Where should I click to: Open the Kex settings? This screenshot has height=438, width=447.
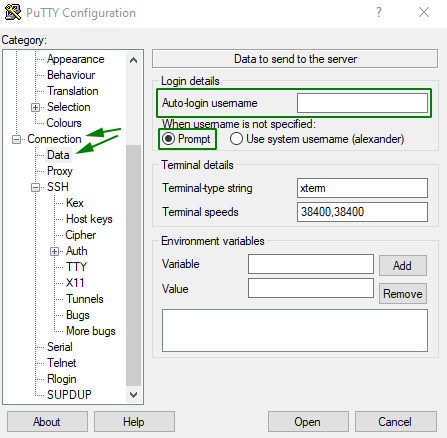coord(75,203)
